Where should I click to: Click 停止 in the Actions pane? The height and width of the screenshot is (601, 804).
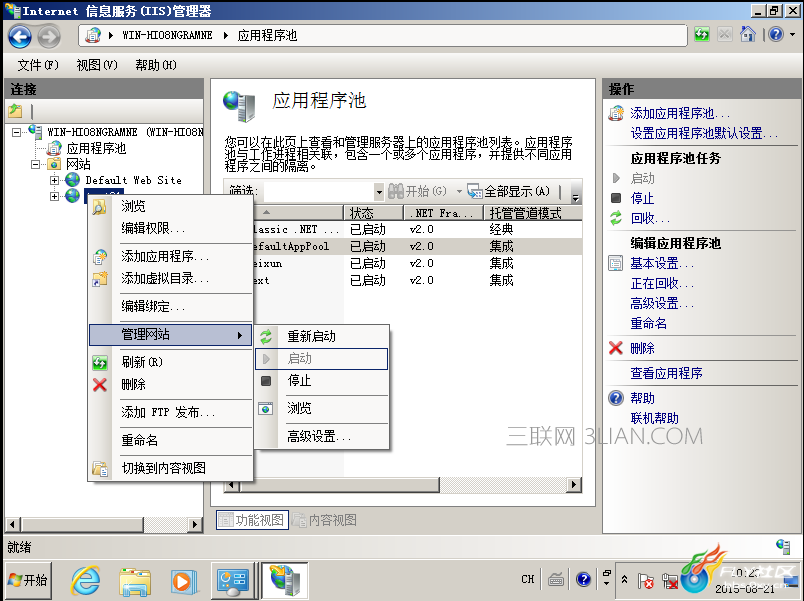pos(642,198)
